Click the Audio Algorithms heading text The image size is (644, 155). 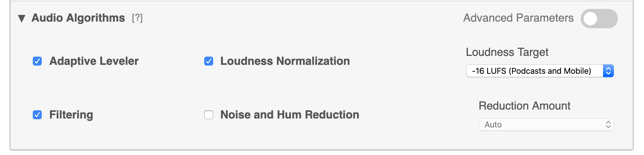coord(78,18)
